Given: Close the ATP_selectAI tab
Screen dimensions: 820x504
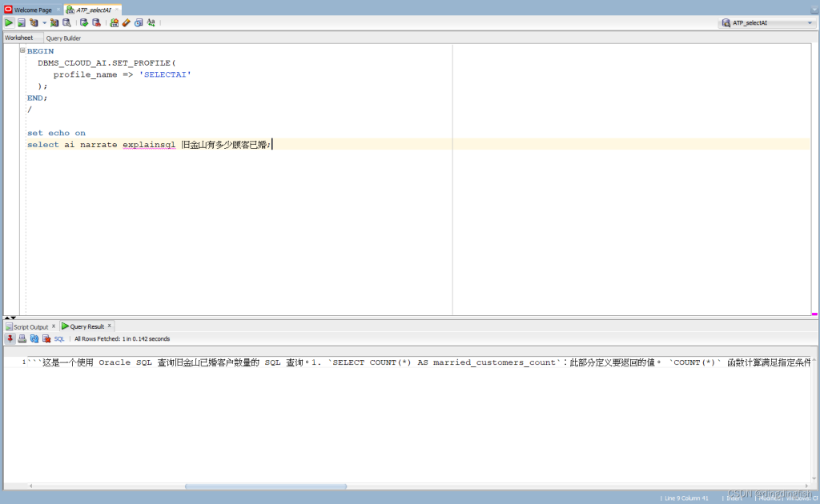Looking at the screenshot, I should click(x=117, y=10).
